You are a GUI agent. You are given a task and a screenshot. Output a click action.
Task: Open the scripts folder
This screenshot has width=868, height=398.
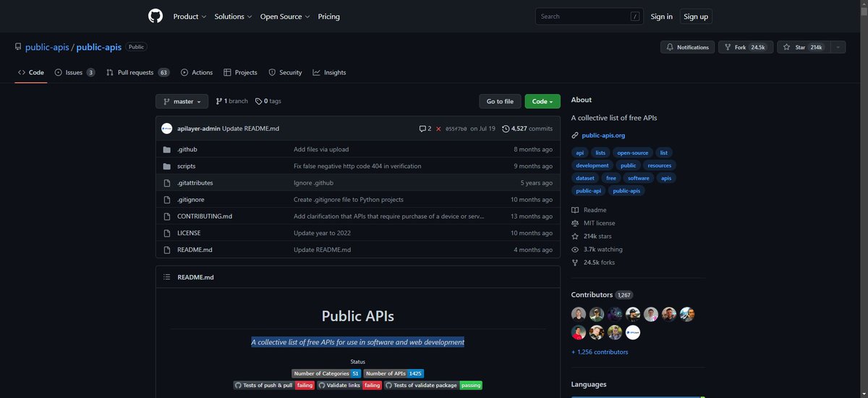187,166
